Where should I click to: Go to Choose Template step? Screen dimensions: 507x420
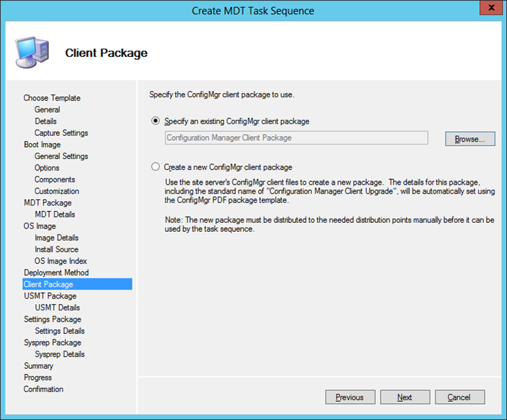coord(52,98)
